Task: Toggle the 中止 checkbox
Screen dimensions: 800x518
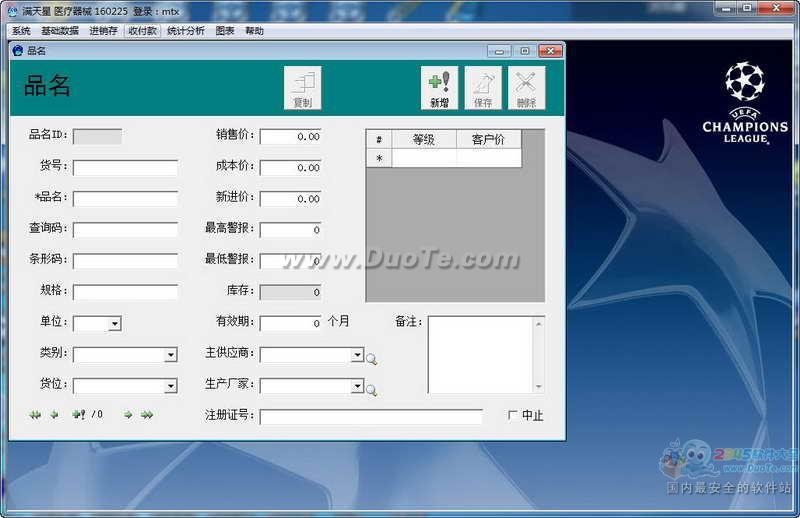Action: click(x=512, y=415)
